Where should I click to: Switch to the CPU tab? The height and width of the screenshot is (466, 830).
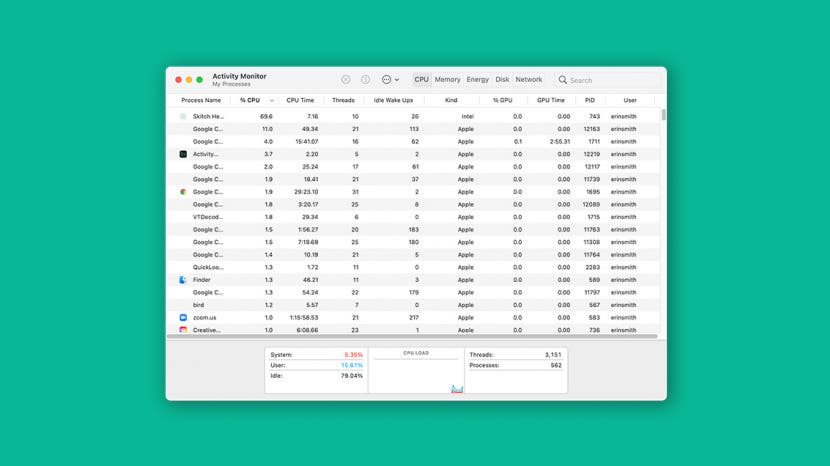click(421, 79)
